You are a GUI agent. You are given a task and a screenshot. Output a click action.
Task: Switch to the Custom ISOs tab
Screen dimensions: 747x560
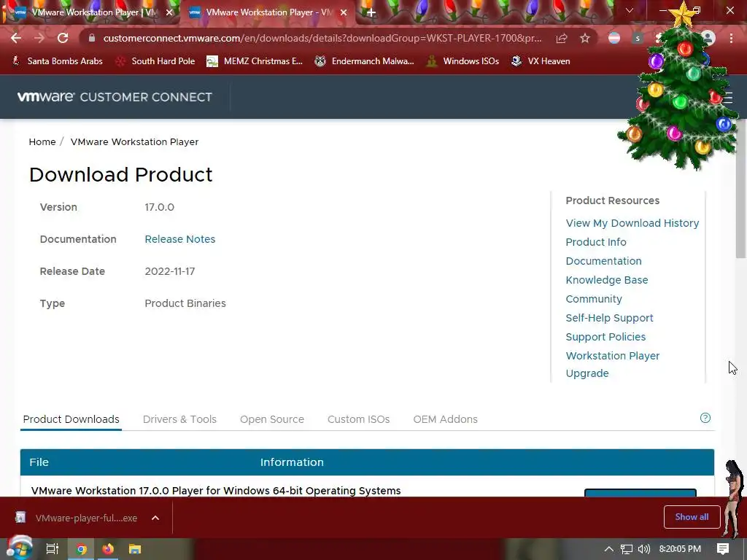358,419
